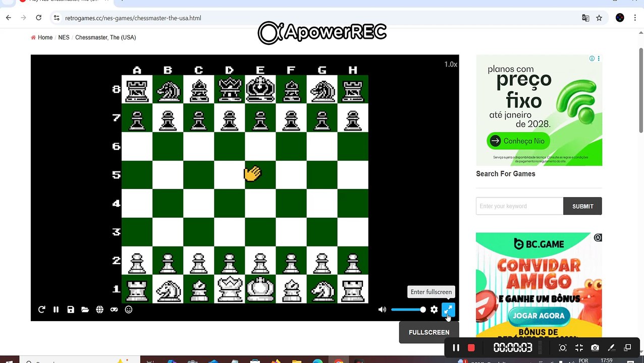This screenshot has height=363, width=644.
Task: Click the Enter fullscreen arrows icon
Action: (448, 310)
